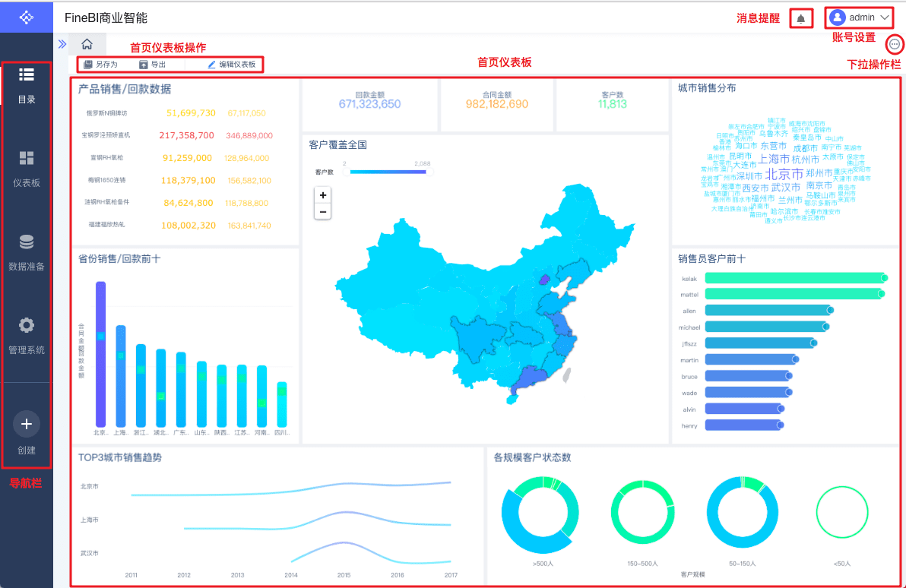906x588 pixels.
Task: Click the 创建 plus icon
Action: (27, 424)
